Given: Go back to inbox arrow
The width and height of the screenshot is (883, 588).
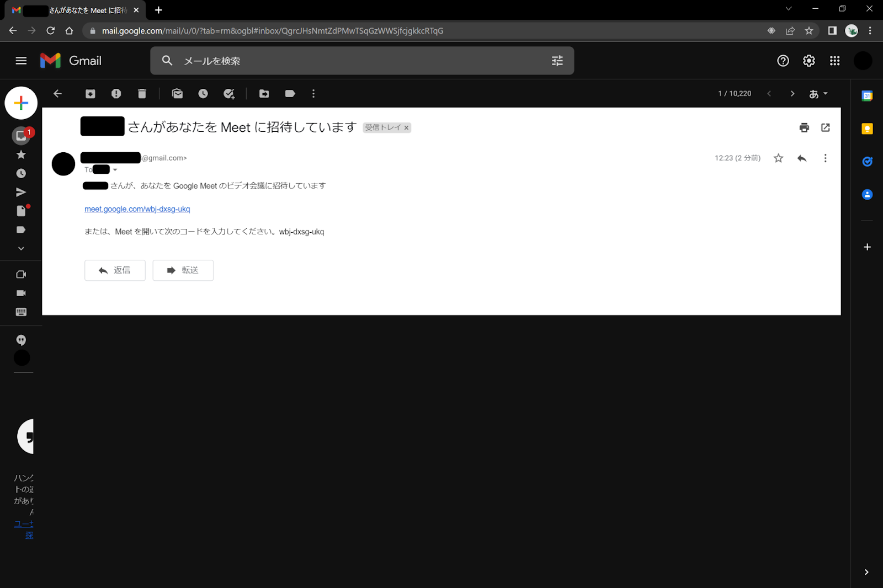Looking at the screenshot, I should (57, 94).
